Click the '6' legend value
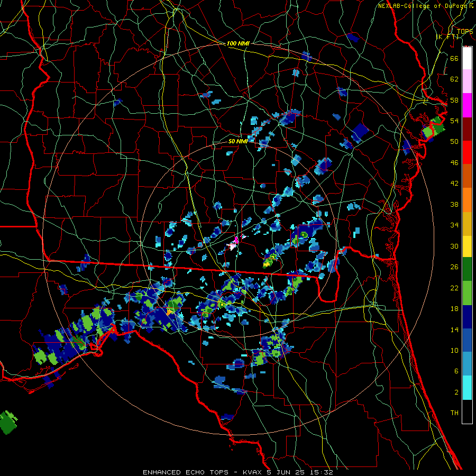This screenshot has width=476, height=476. pyautogui.click(x=456, y=371)
